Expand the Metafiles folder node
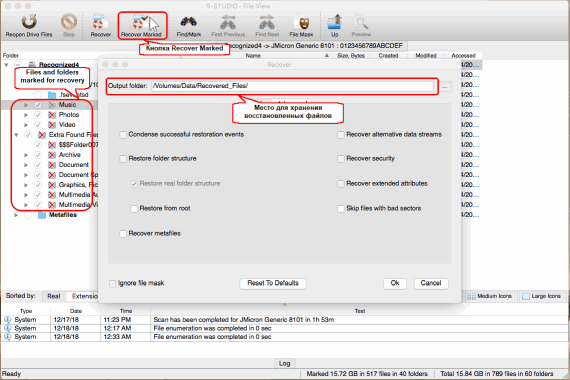The width and height of the screenshot is (570, 380). (16, 215)
